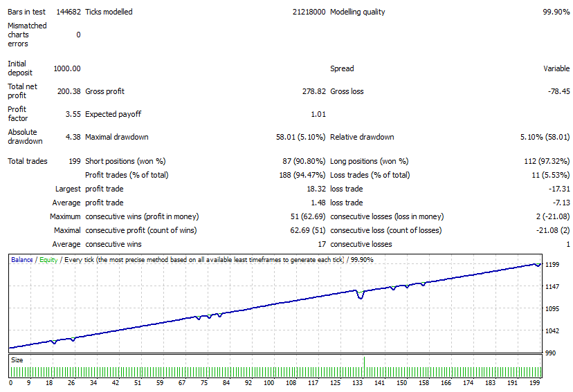
Task: Click the consecutive profit value 62.69 (51)
Action: [x=308, y=230]
